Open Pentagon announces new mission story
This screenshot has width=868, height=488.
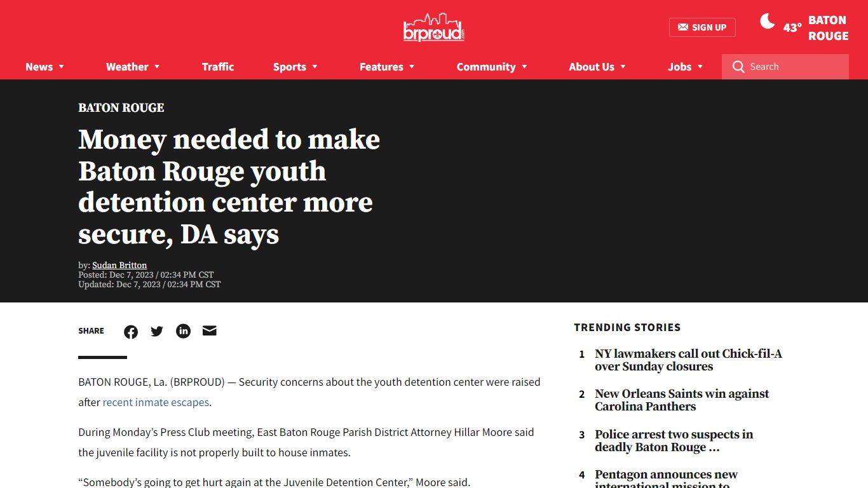tap(666, 480)
